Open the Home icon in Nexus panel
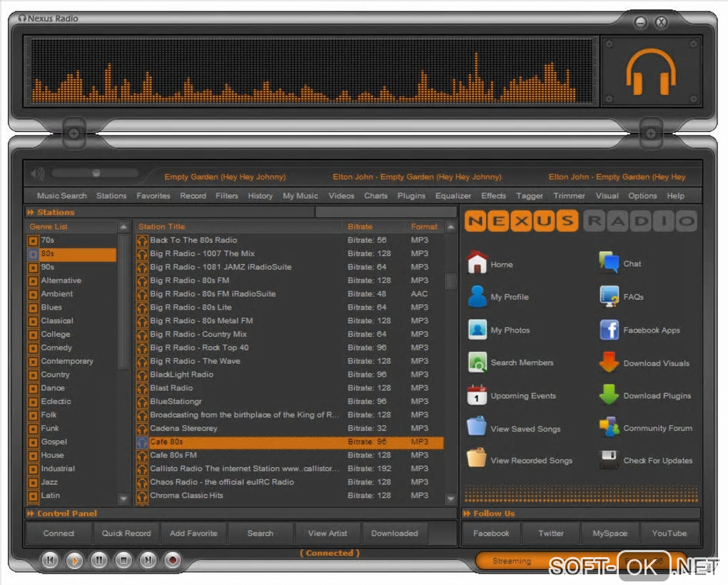Viewport: 728px width, 585px height. click(477, 263)
